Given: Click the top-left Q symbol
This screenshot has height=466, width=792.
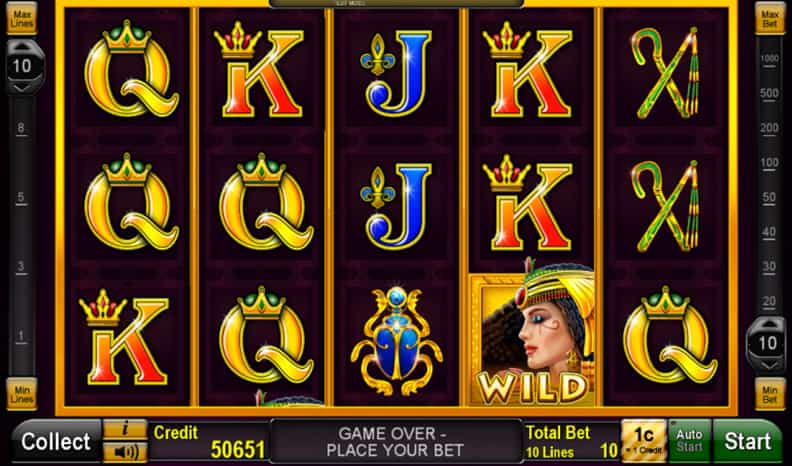Looking at the screenshot, I should tap(131, 69).
